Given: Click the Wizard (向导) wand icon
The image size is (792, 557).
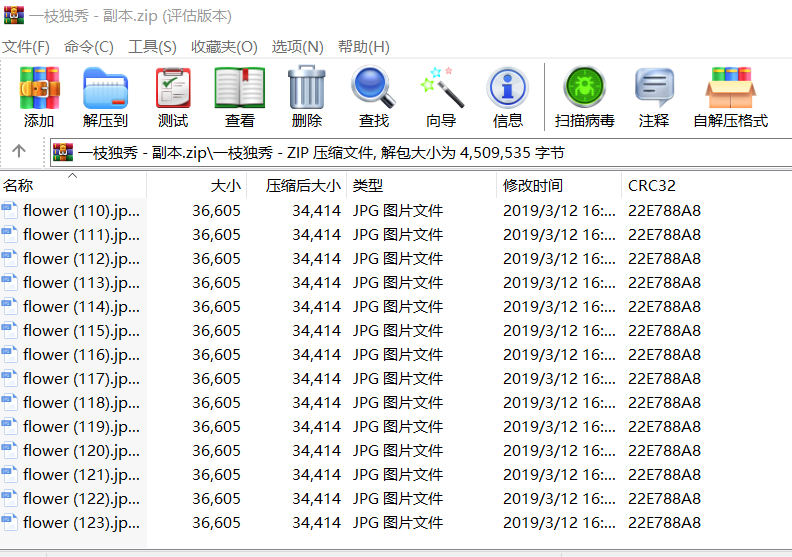Looking at the screenshot, I should pyautogui.click(x=441, y=87).
